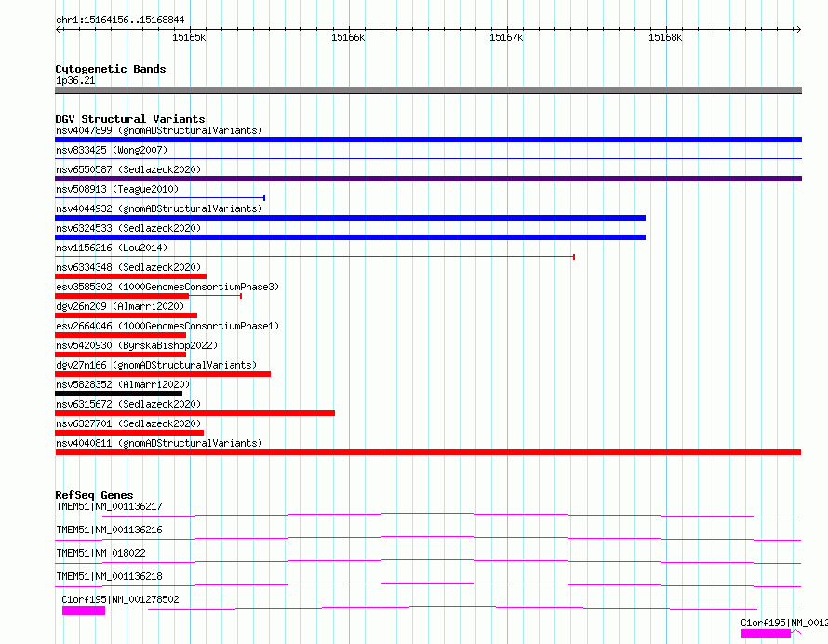Open nsv6550587 (Sedlazeck2020) variant label
The height and width of the screenshot is (644, 828).
pyautogui.click(x=128, y=169)
